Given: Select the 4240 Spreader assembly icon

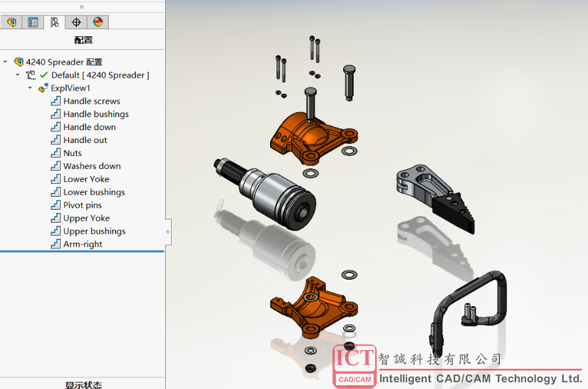Looking at the screenshot, I should coord(19,61).
